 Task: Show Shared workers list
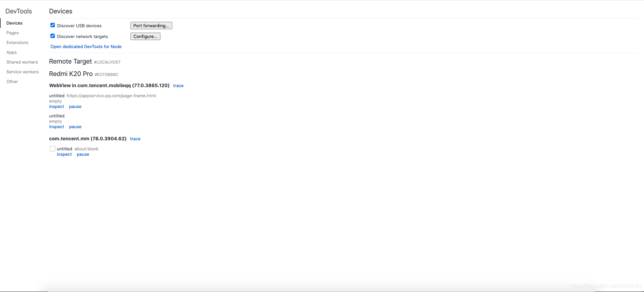(22, 62)
